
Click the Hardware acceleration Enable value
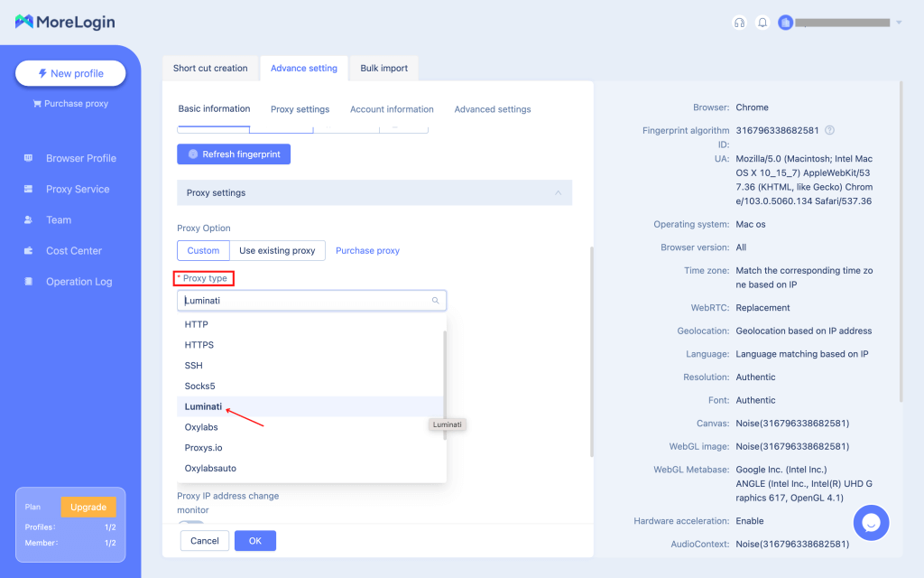(750, 521)
